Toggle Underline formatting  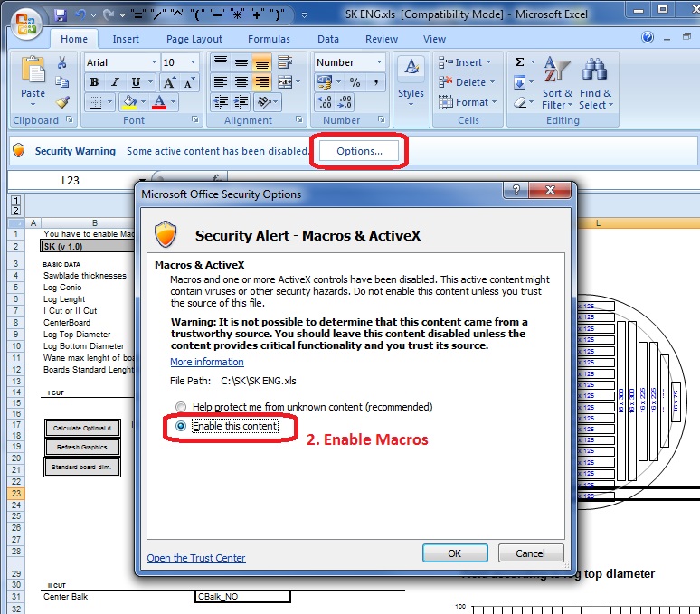[x=136, y=82]
